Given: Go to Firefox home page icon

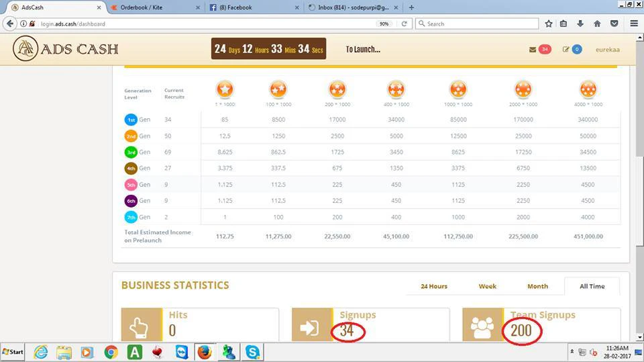Looking at the screenshot, I should point(597,24).
